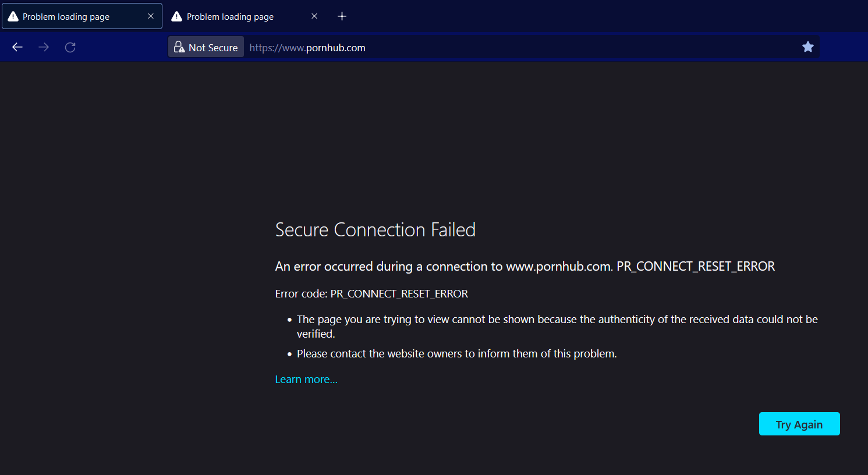Open the Learn more link
This screenshot has width=868, height=475.
point(306,379)
